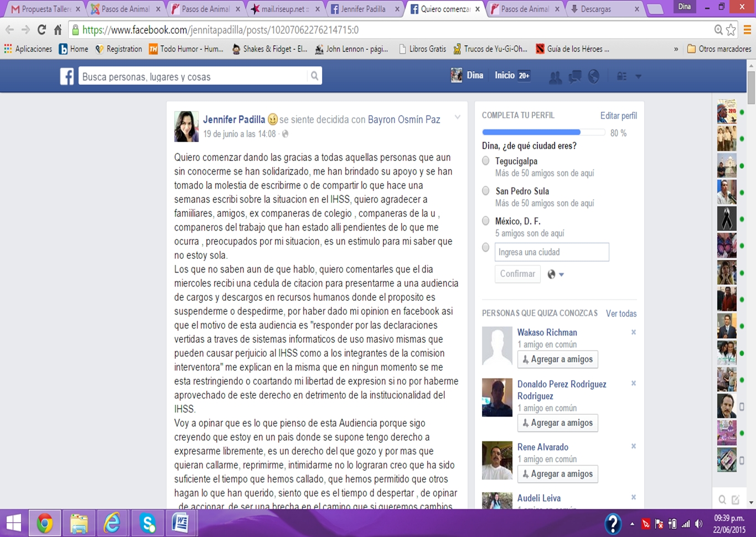This screenshot has height=537, width=756.
Task: Go to browser home page
Action: click(58, 30)
